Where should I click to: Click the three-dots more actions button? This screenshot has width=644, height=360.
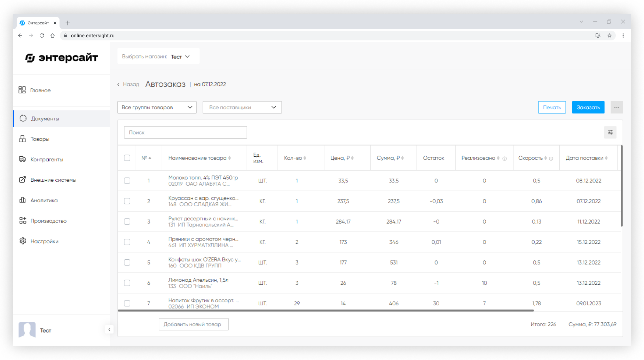coord(616,107)
